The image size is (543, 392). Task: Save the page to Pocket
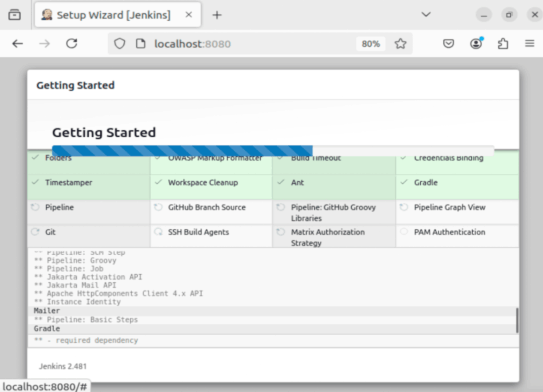pyautogui.click(x=449, y=43)
